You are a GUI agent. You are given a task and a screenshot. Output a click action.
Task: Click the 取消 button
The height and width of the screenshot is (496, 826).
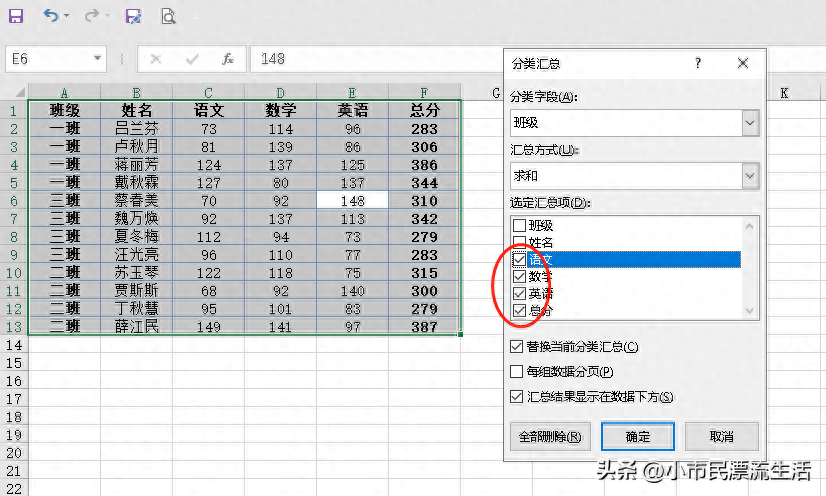point(722,437)
